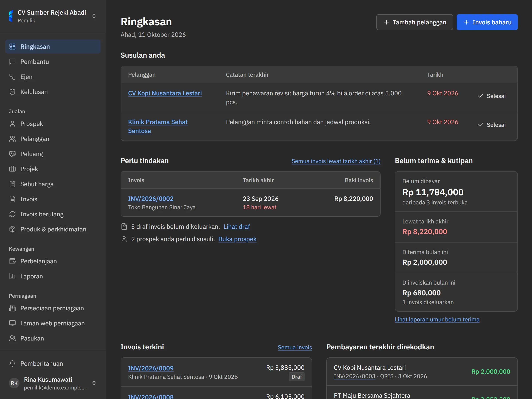532x399 pixels.
Task: Select the Kelulusan shield icon
Action: [x=12, y=92]
